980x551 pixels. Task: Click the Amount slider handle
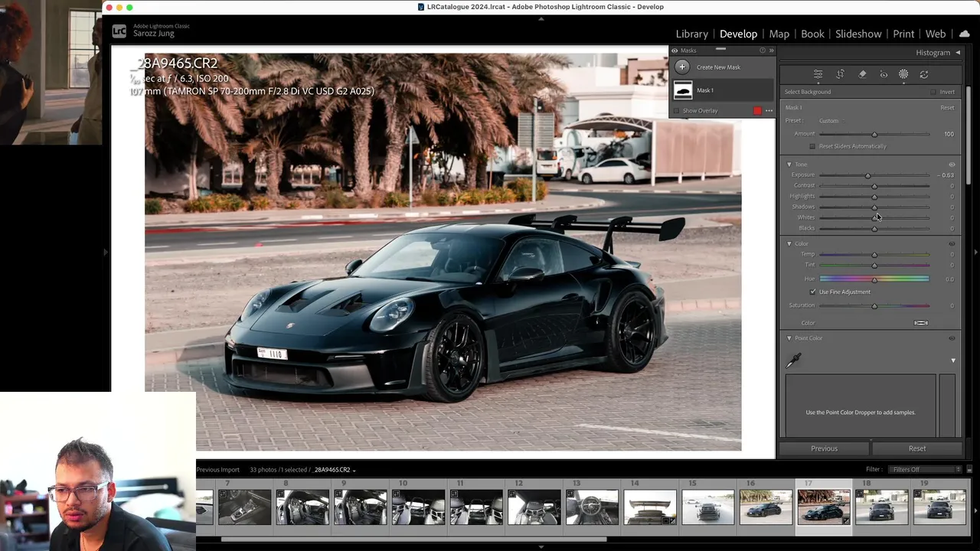[874, 134]
